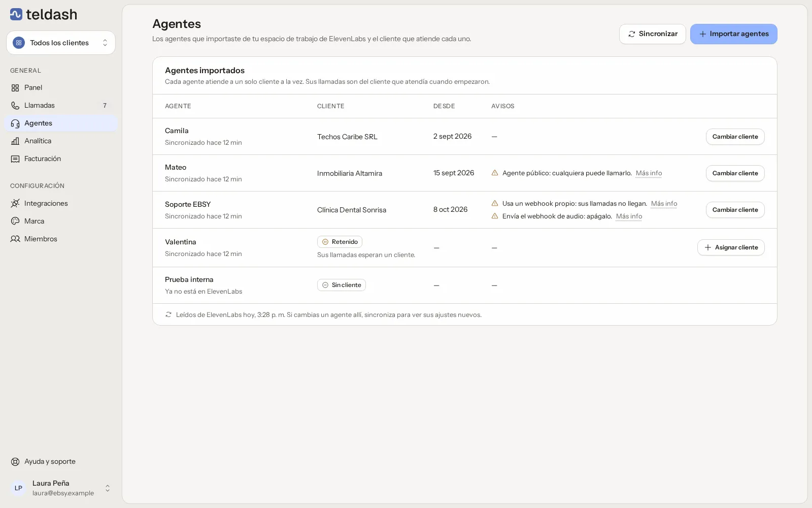Screen dimensions: 812x508
Task: Click the Integraciones plug icon
Action: (x=15, y=203)
